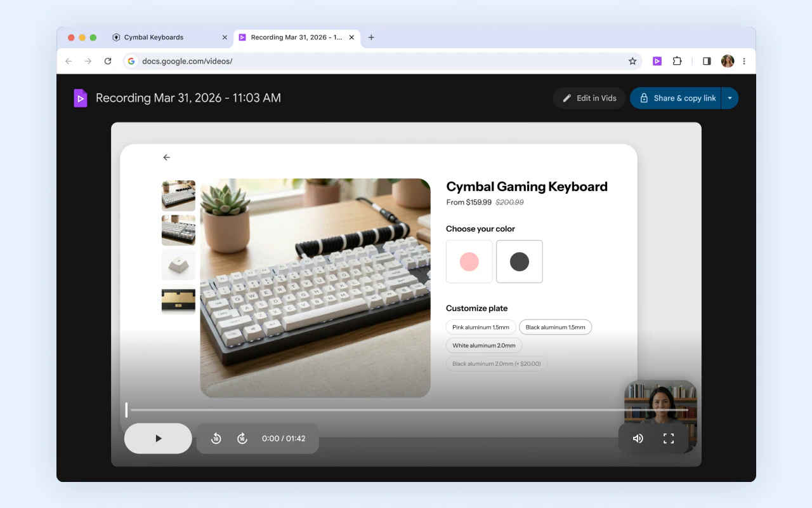This screenshot has height=508, width=812.
Task: Reload the current page
Action: pos(108,61)
